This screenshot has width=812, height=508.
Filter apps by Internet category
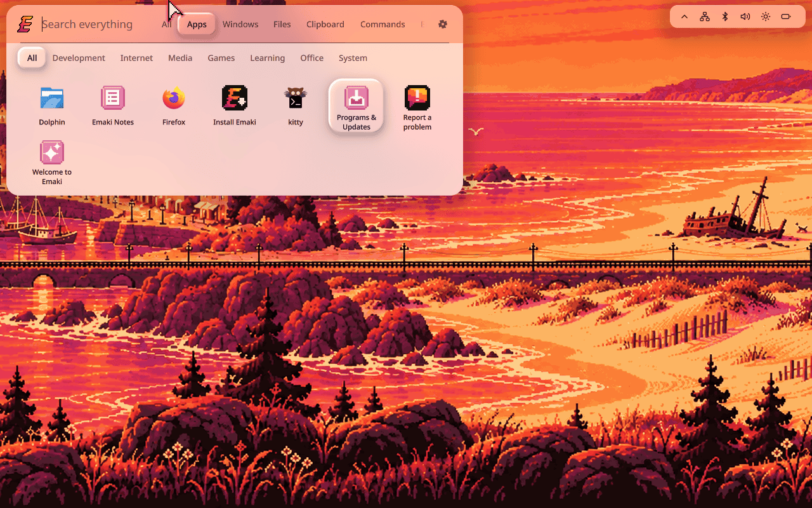(136, 58)
